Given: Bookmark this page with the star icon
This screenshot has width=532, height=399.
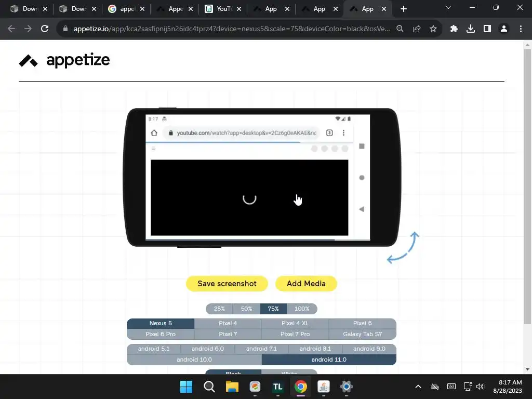Looking at the screenshot, I should pos(433,29).
